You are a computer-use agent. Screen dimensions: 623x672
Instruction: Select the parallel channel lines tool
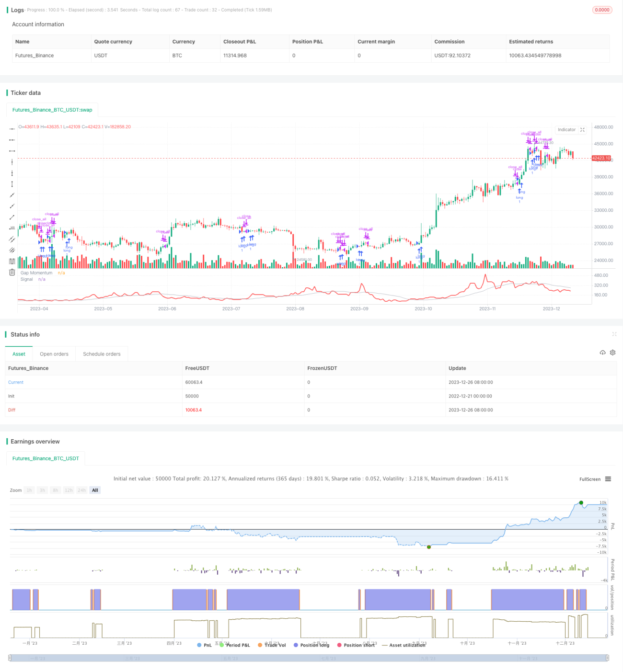point(12,239)
